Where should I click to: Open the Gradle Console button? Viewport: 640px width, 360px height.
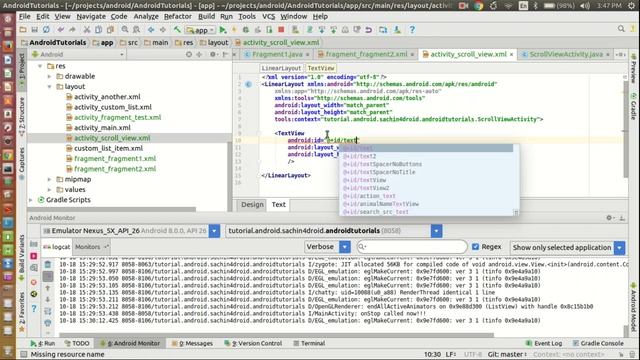click(598, 343)
